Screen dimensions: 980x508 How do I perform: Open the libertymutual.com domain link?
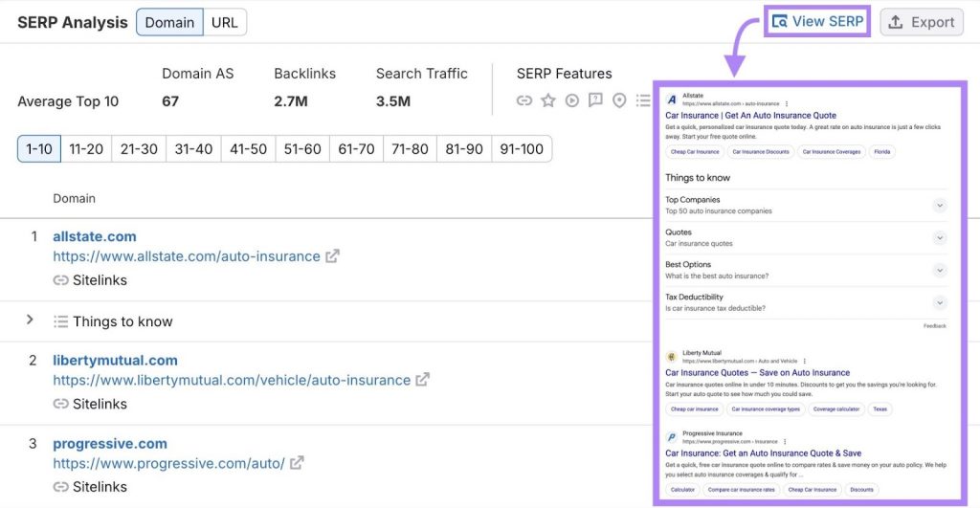pyautogui.click(x=115, y=360)
